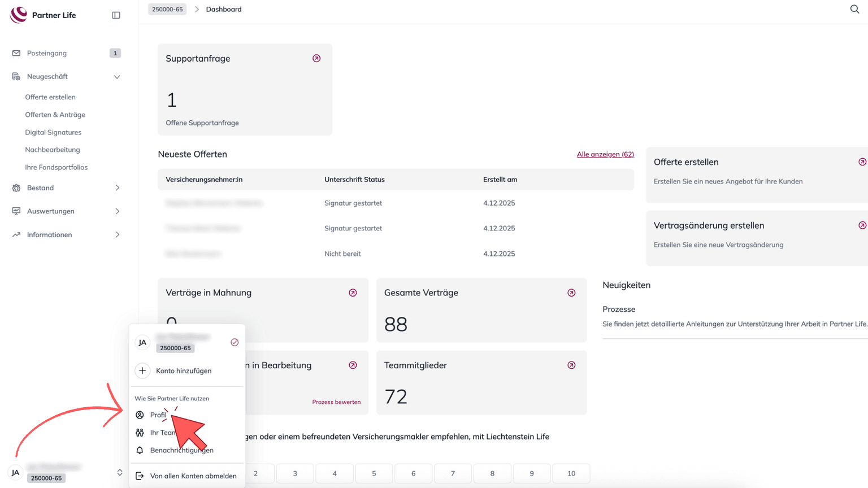Select Benachrichtigungen in the account menu

181,450
